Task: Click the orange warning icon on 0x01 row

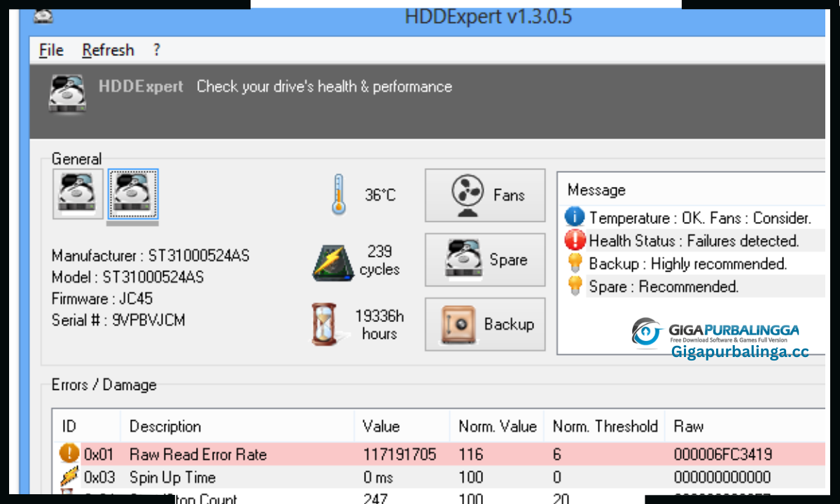Action: pos(69,454)
